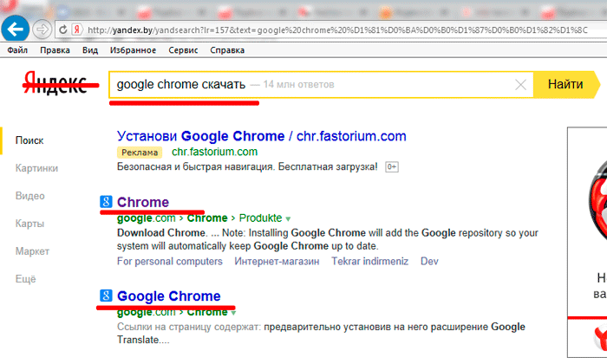The image size is (607, 364).
Task: Open the Chrome search result title
Action: pyautogui.click(x=143, y=202)
